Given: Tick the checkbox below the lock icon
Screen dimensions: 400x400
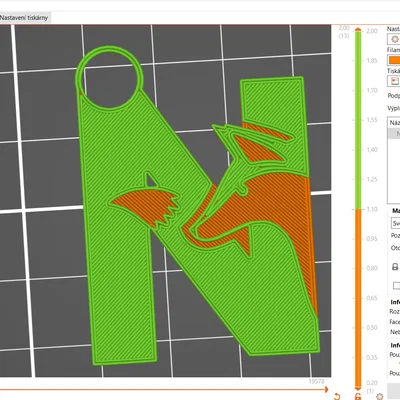Looking at the screenshot, I should [x=396, y=285].
